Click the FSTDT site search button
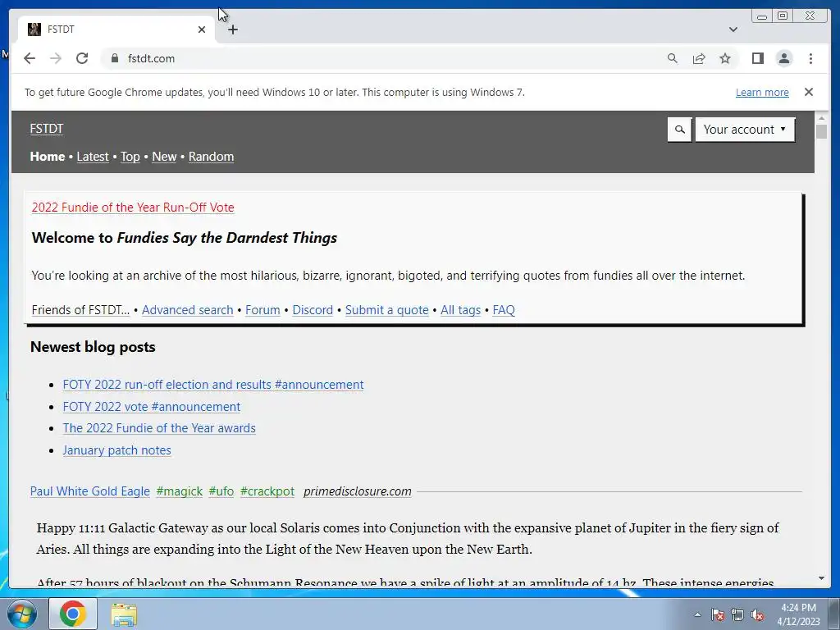The image size is (840, 630). click(x=679, y=130)
